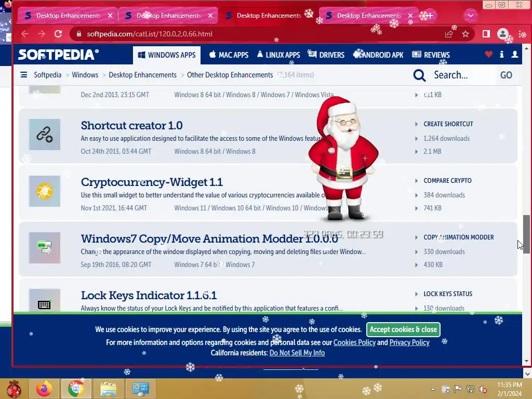Open the browser side panel icon
Screen dimensions: 532x399
(x=486, y=34)
